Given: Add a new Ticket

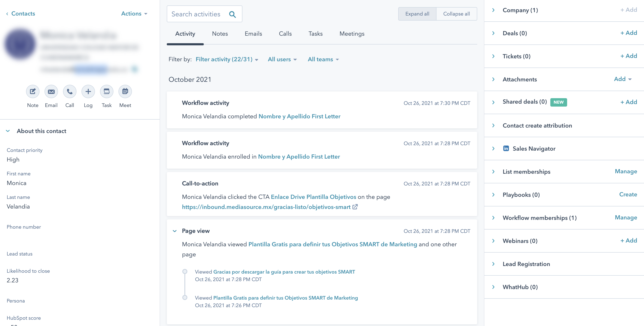Looking at the screenshot, I should point(628,56).
